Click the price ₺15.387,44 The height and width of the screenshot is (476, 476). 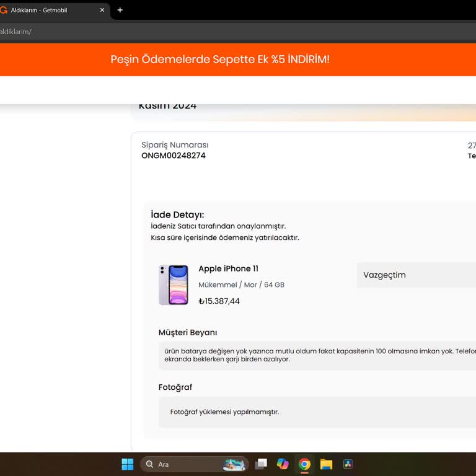click(219, 301)
